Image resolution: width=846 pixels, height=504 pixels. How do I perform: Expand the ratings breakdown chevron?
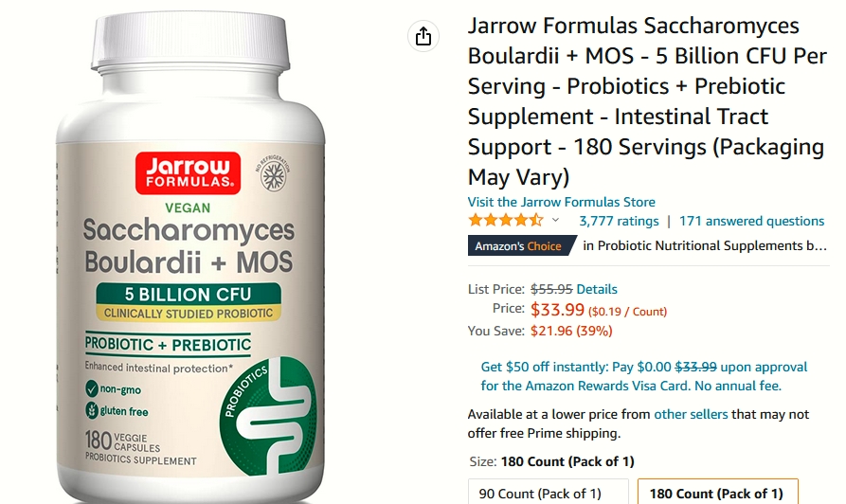[x=555, y=220]
